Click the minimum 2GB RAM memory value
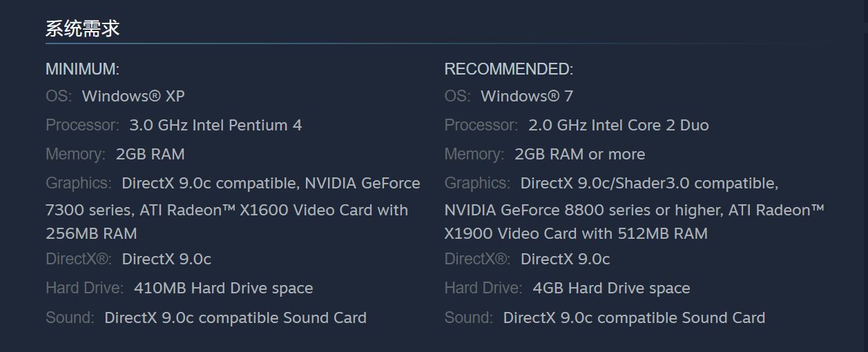 150,154
